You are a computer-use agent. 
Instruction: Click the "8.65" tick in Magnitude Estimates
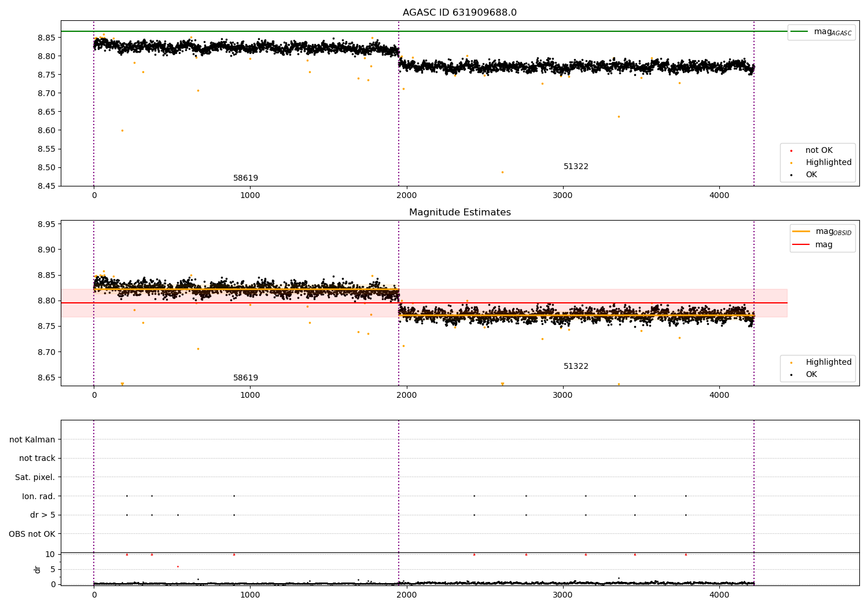tap(46, 378)
